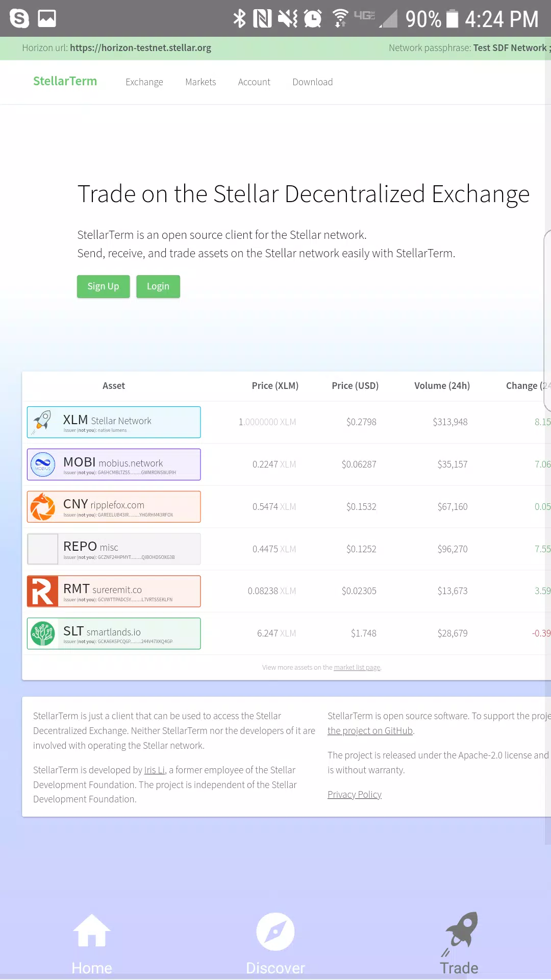Click the Price (XLM) column header
Viewport: 551px width, 980px height.
(x=275, y=386)
